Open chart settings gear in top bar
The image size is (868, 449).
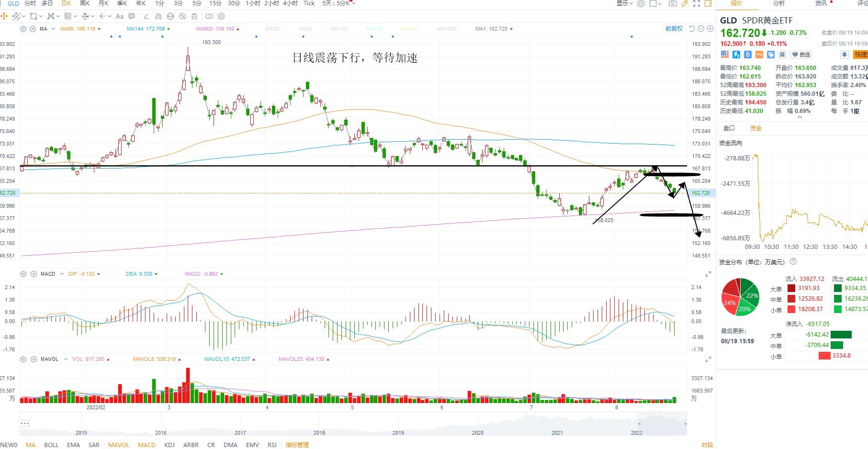pyautogui.click(x=641, y=3)
